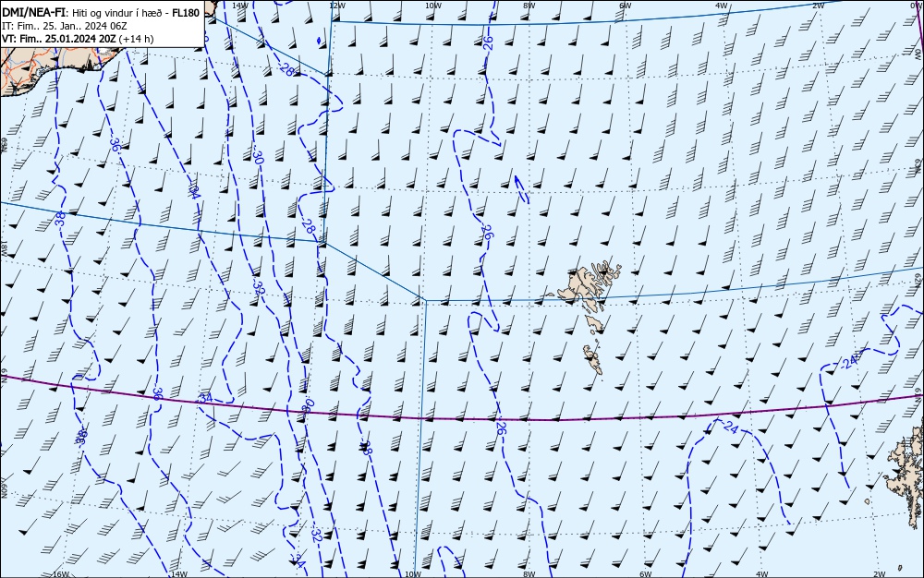Click the 26 isotherm label below the purple line
Viewport: 924px width, 578px height.
tap(501, 427)
